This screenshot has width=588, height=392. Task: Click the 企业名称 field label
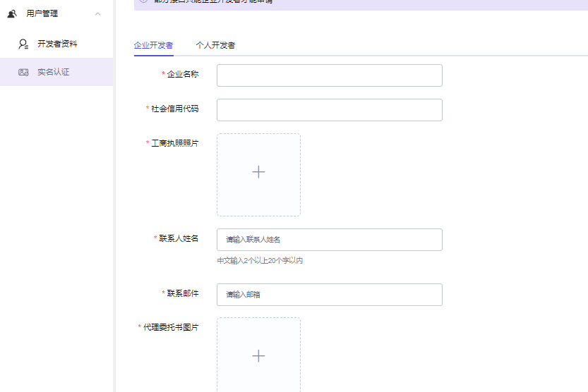[183, 74]
